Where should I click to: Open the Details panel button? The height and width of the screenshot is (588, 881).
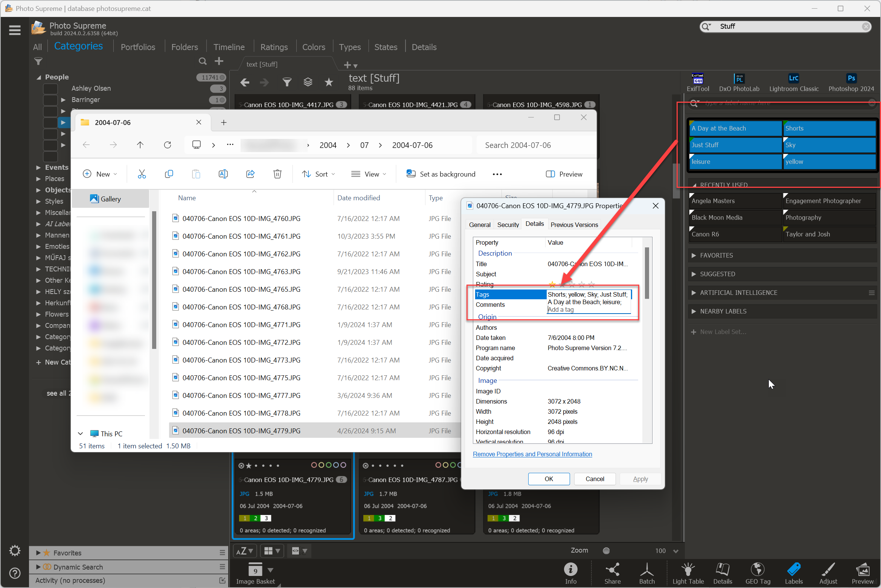click(722, 573)
